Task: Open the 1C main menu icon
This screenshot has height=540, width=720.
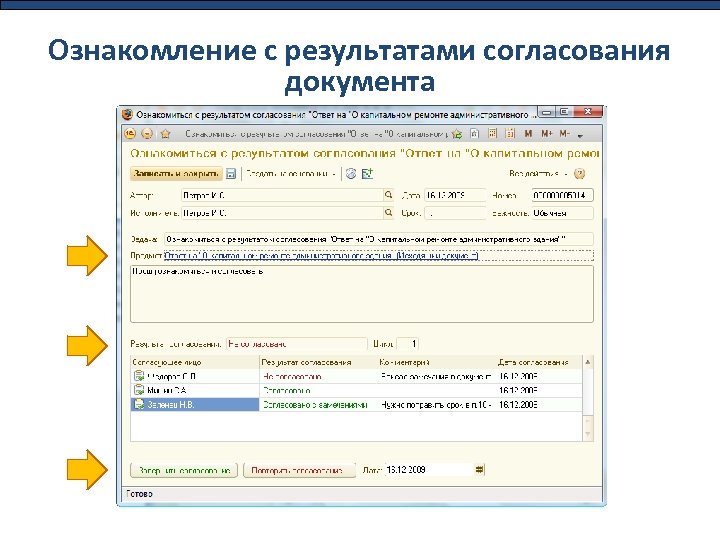Action: tap(130, 134)
